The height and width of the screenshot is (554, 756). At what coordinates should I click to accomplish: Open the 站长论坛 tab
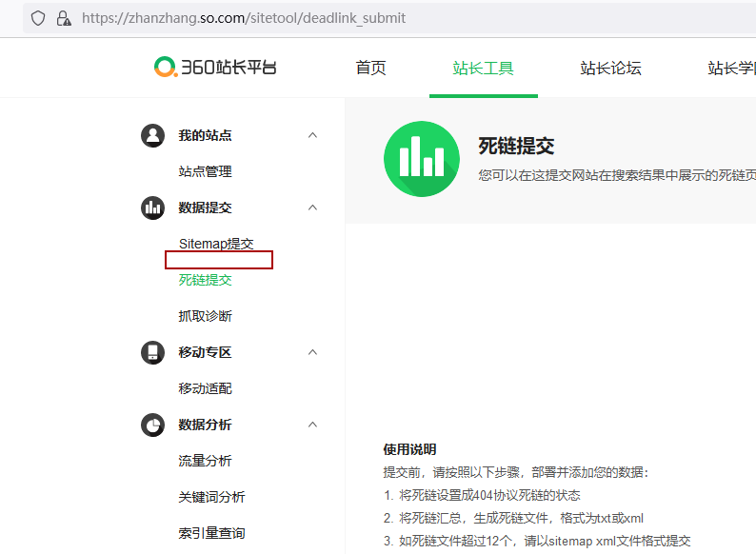coord(610,68)
